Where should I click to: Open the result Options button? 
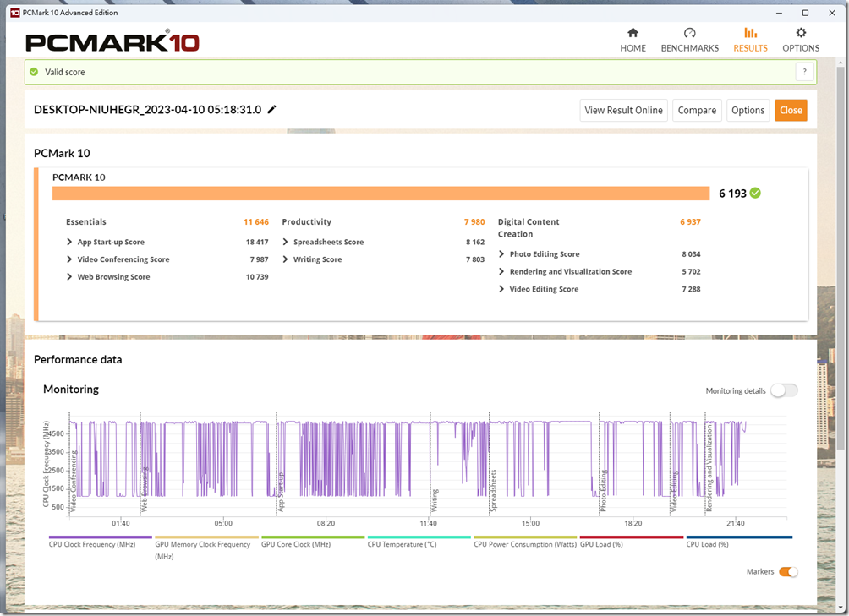tap(748, 110)
